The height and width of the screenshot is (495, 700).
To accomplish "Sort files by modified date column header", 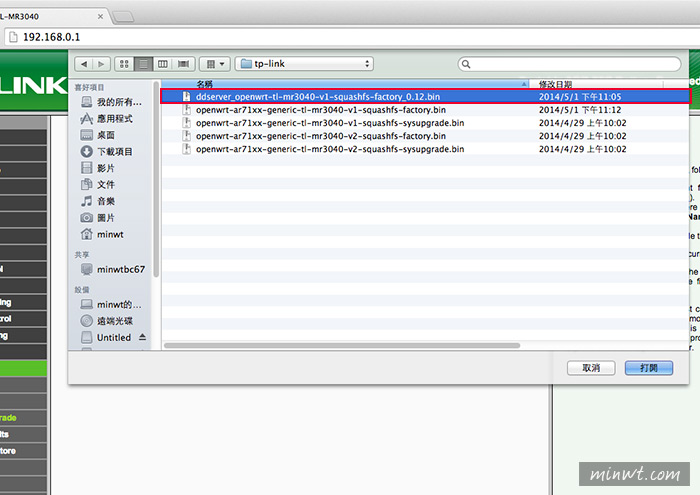I will pos(596,84).
